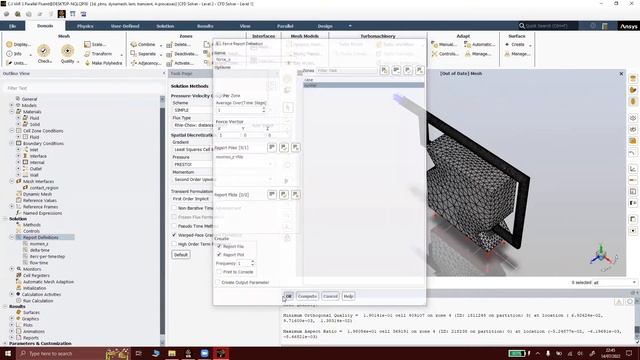Click the orientation axis triad in viewport

point(602,257)
